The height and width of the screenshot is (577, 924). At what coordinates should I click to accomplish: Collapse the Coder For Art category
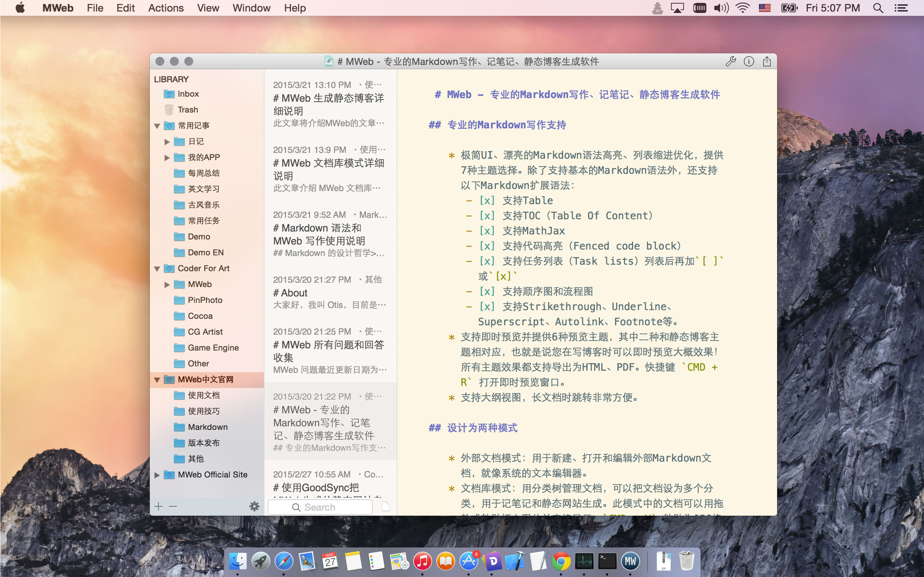pos(157,269)
